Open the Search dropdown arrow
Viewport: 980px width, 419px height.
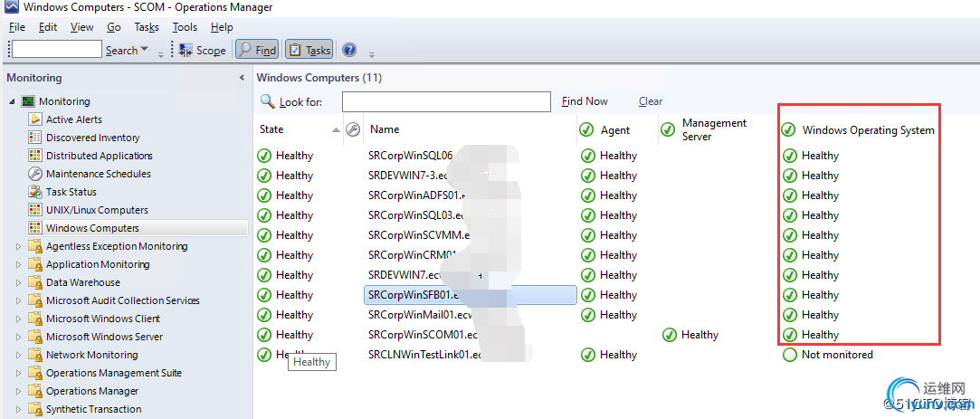tap(145, 49)
